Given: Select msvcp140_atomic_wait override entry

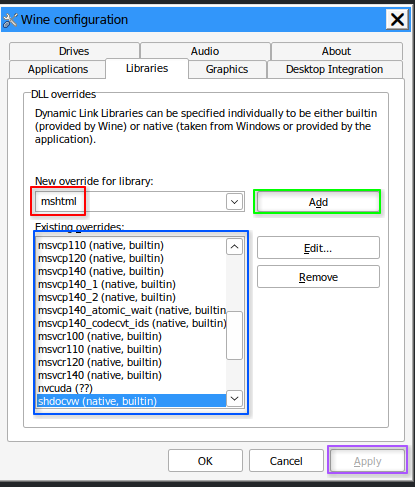Looking at the screenshot, I should point(131,310).
